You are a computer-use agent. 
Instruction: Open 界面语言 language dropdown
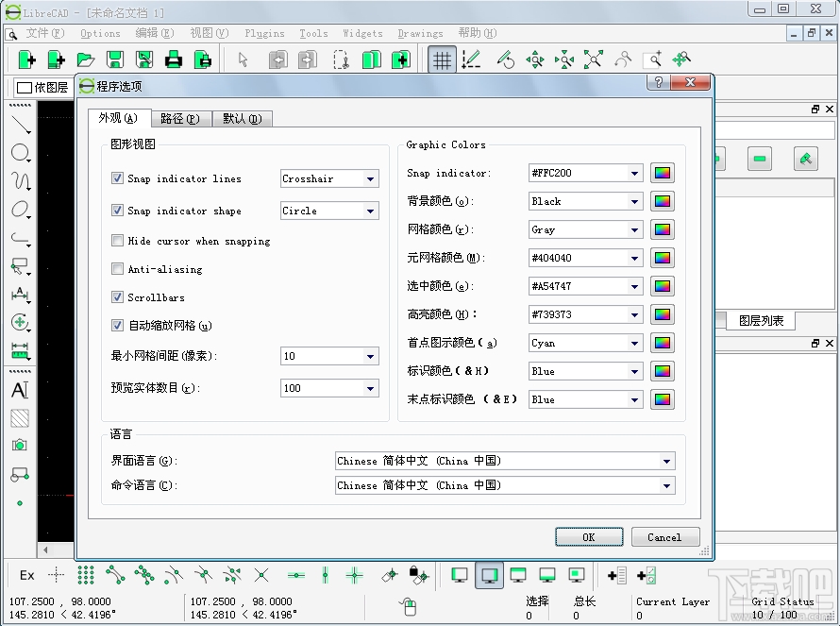pyautogui.click(x=505, y=461)
